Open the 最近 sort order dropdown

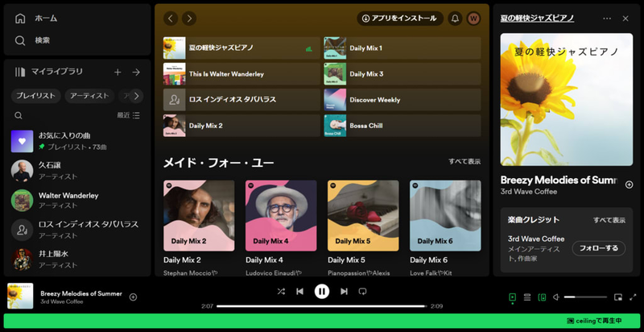[128, 115]
